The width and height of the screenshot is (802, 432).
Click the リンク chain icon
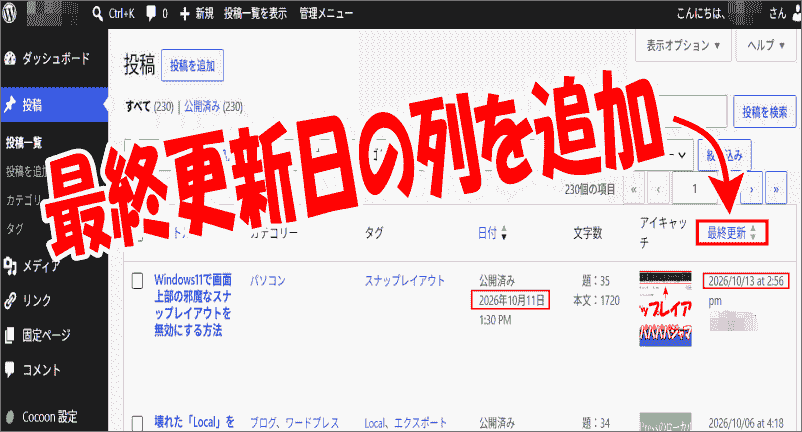click(10, 300)
